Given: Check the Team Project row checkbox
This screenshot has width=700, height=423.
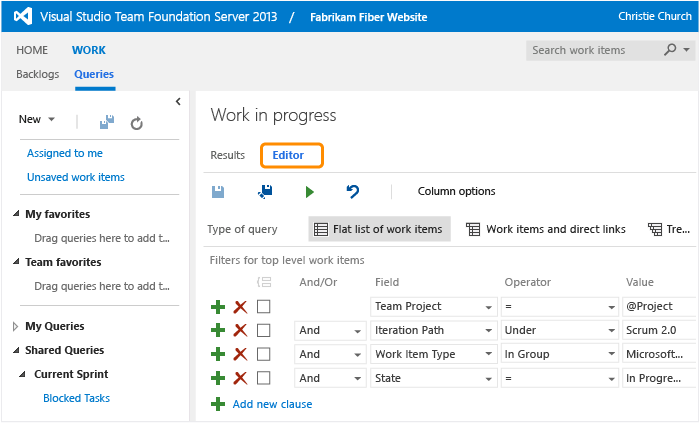Looking at the screenshot, I should (263, 307).
